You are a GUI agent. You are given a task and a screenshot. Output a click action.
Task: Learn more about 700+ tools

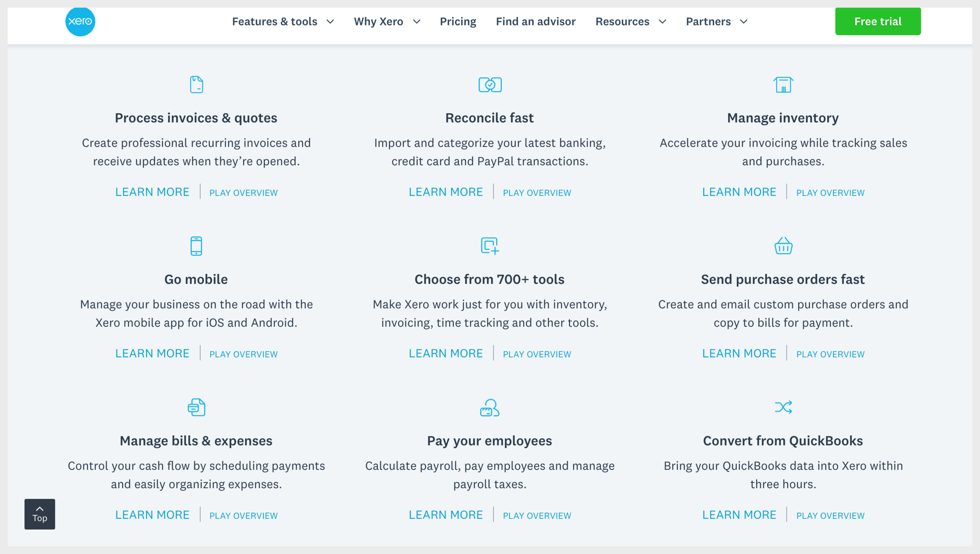446,353
